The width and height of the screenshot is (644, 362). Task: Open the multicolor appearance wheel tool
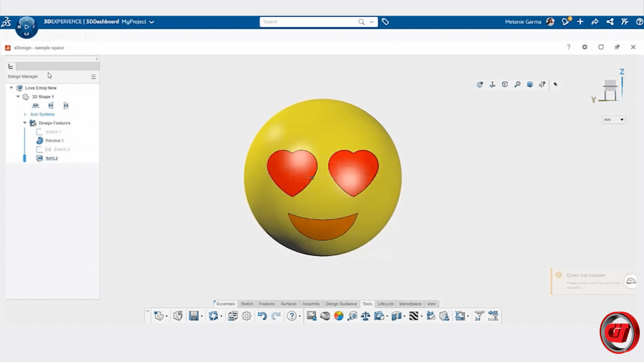[x=339, y=316]
